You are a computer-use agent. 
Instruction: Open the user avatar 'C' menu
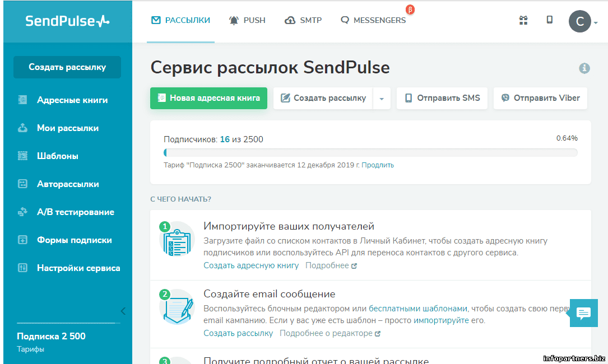pos(579,21)
